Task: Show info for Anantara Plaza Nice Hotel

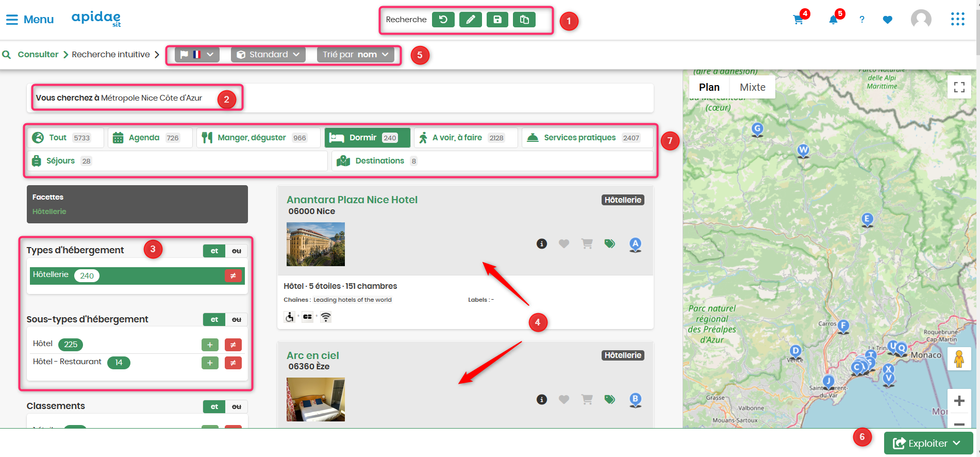Action: [541, 243]
